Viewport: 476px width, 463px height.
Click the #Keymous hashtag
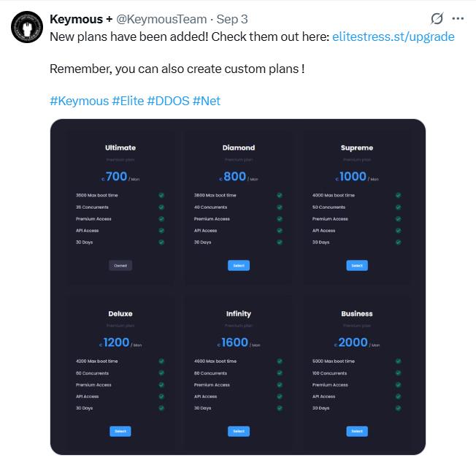(79, 101)
